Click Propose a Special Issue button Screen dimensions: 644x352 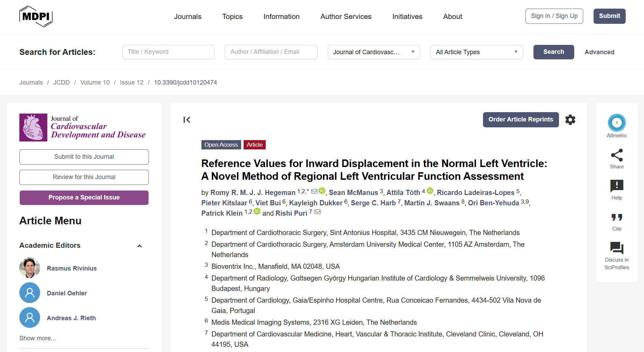[x=84, y=198]
